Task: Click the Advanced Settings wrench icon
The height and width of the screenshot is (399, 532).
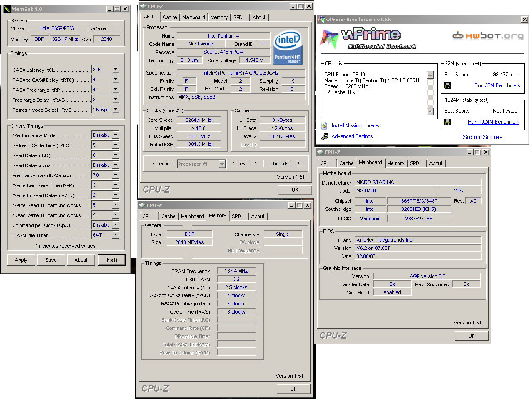Action: click(324, 136)
